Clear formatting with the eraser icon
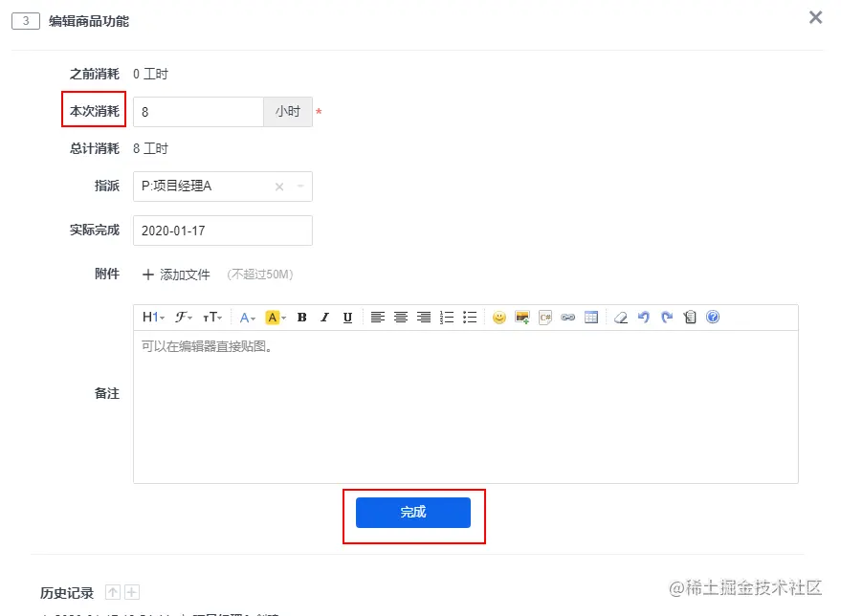The image size is (841, 616). [621, 318]
